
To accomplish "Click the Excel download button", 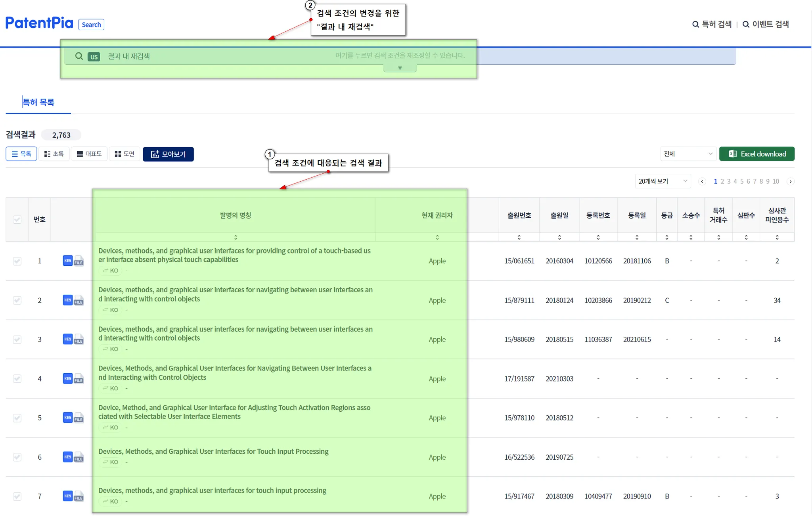I will tap(756, 154).
